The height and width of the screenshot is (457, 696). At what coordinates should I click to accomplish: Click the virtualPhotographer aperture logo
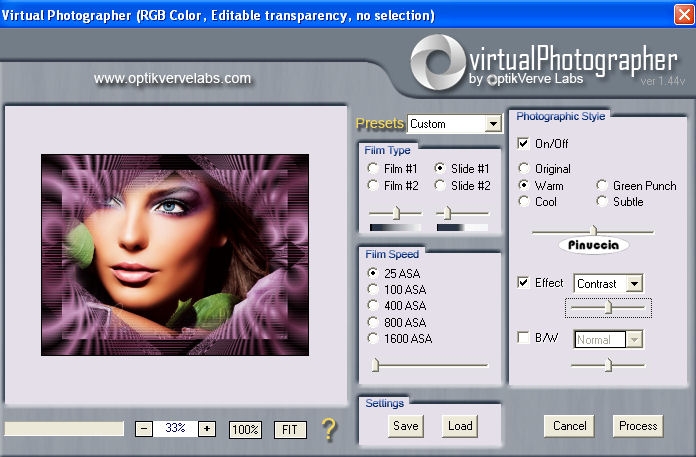point(438,63)
